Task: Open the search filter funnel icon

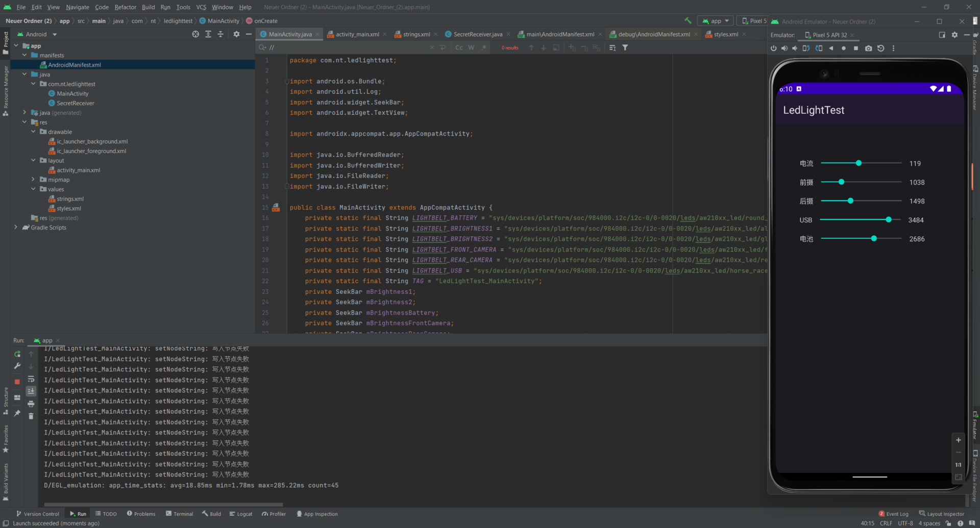Action: [625, 47]
